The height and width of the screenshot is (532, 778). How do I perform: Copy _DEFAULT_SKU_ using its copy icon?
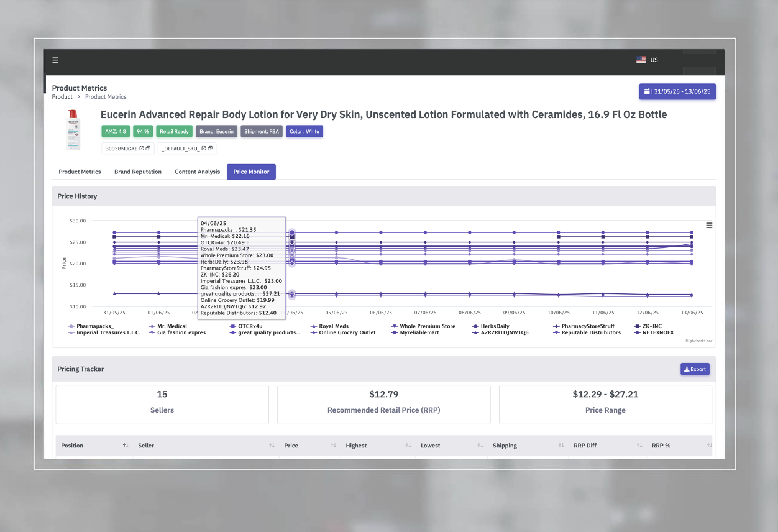(210, 149)
